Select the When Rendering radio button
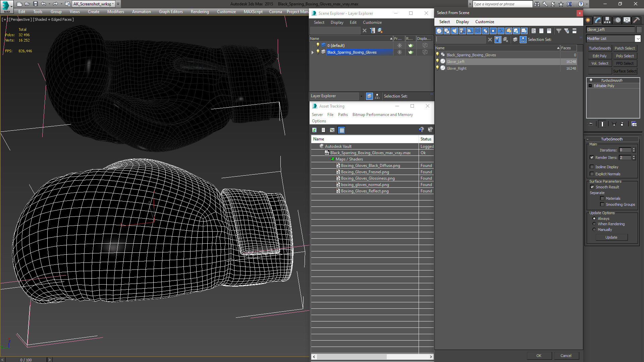644x362 pixels. [x=594, y=224]
